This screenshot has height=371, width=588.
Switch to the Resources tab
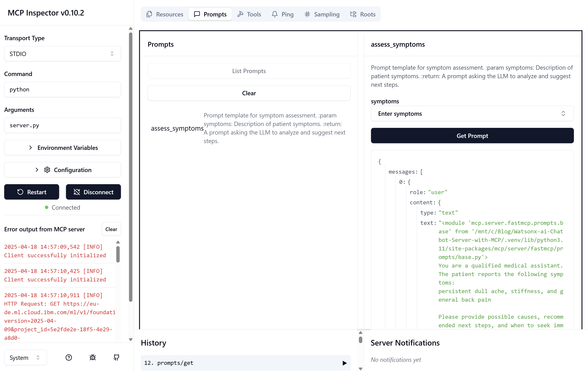[165, 14]
